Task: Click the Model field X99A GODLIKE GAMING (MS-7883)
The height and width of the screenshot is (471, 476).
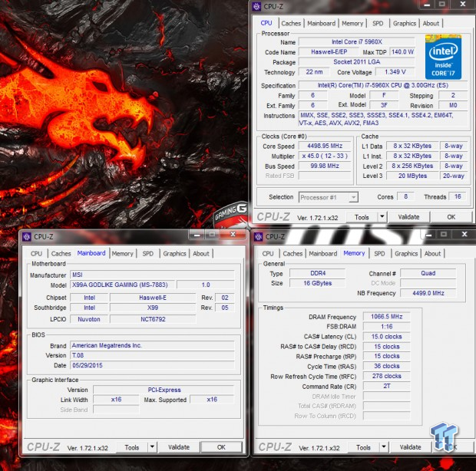Action: coord(123,285)
